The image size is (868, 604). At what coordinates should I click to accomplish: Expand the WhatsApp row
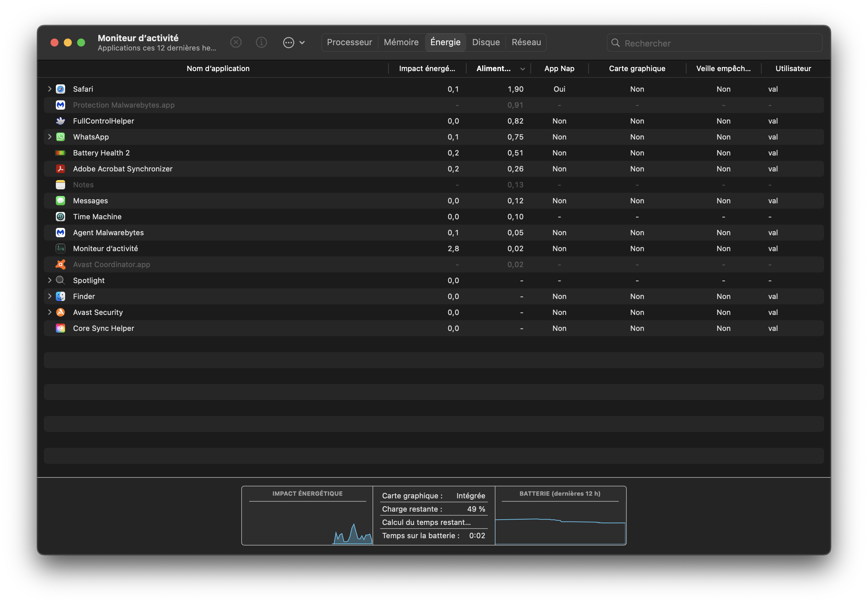pyautogui.click(x=50, y=137)
